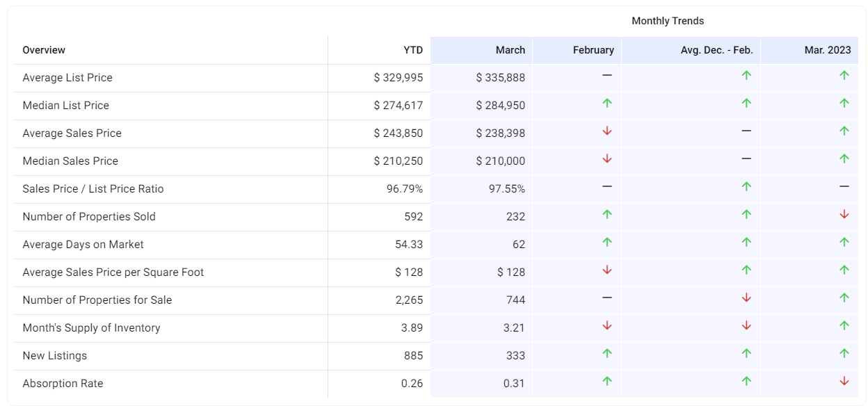The image size is (868, 408).
Task: Click Avg. Dec. - Feb. down arrow for Number of Properties for Sale
Action: [746, 297]
